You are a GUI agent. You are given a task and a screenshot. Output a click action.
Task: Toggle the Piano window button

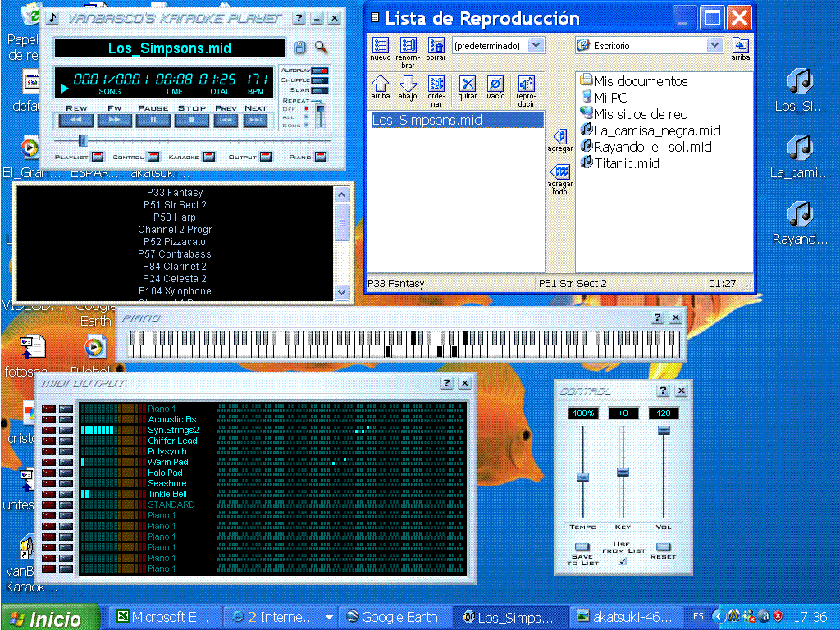pos(321,157)
